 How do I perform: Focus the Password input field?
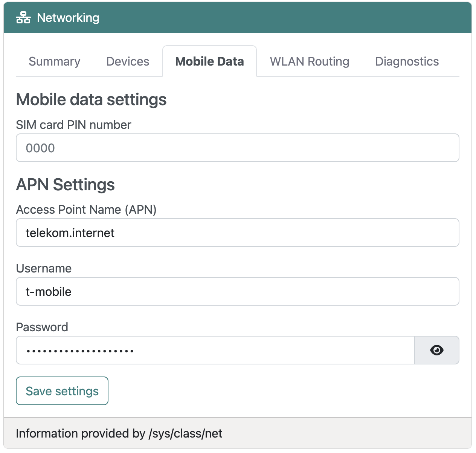tap(215, 350)
